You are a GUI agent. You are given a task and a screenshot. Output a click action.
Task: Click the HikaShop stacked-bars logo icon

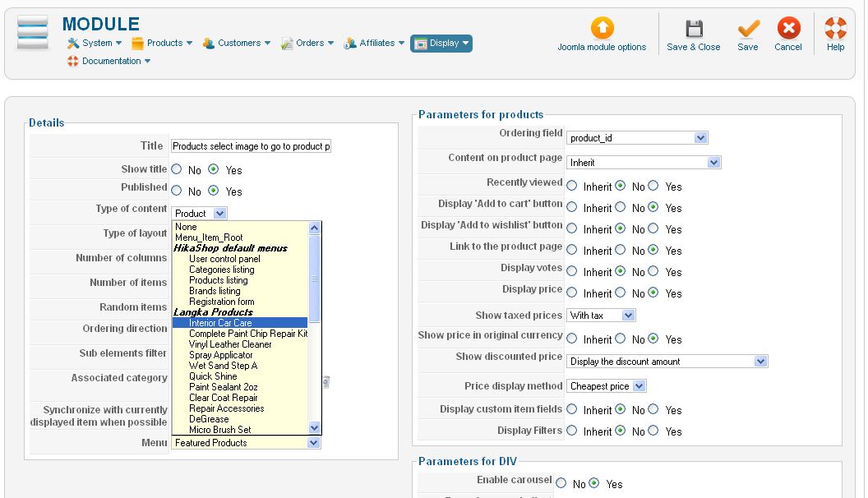pos(33,32)
